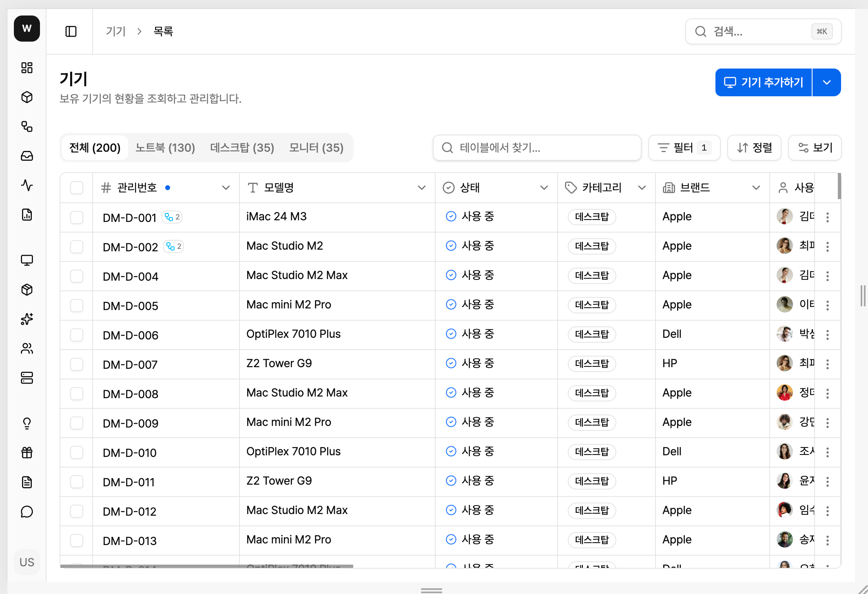The width and height of the screenshot is (868, 594).
Task: Open row actions menu for DM-D-010
Action: tap(828, 452)
